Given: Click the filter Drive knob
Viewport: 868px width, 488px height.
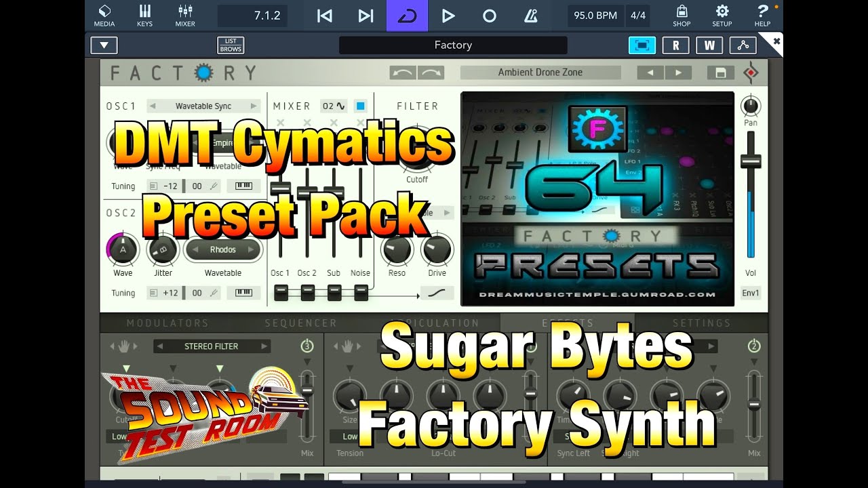Looking at the screenshot, I should coord(437,249).
